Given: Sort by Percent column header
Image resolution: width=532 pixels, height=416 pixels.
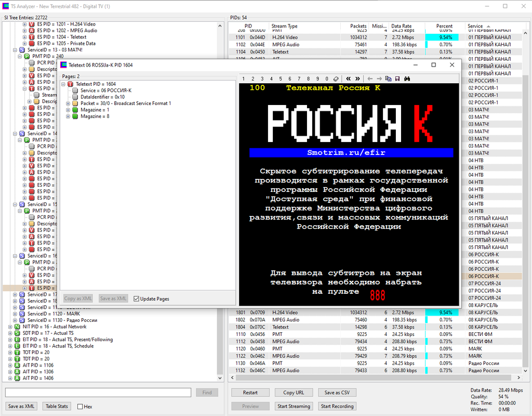Looking at the screenshot, I should [444, 26].
